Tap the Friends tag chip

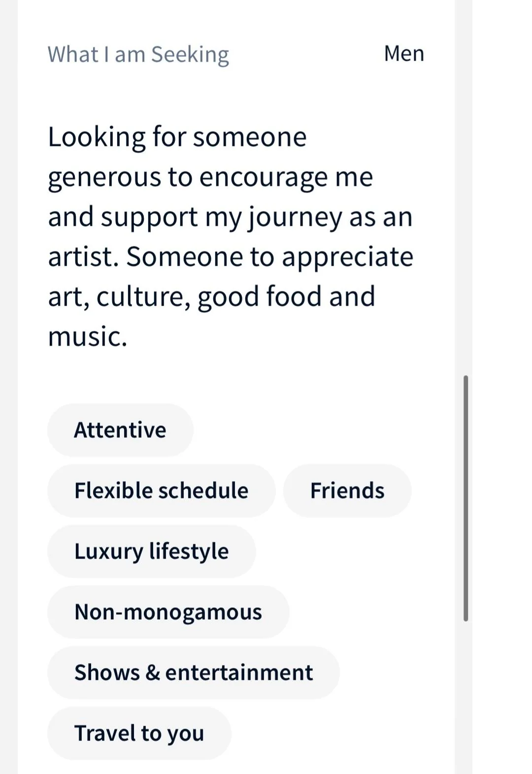pos(347,491)
